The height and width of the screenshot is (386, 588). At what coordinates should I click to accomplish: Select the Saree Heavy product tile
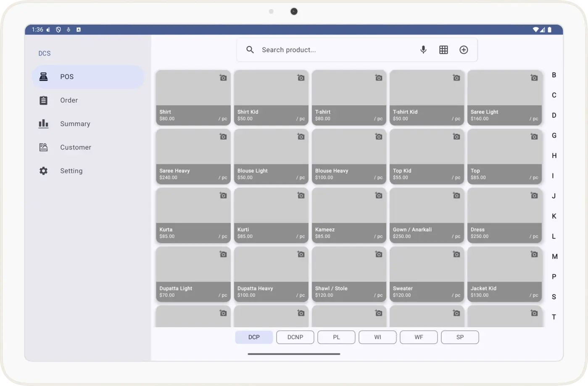[192, 157]
